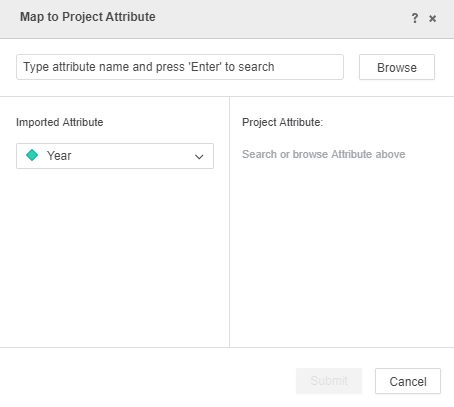The height and width of the screenshot is (407, 454).
Task: Click empty area below the Year dropdown
Action: (x=115, y=257)
